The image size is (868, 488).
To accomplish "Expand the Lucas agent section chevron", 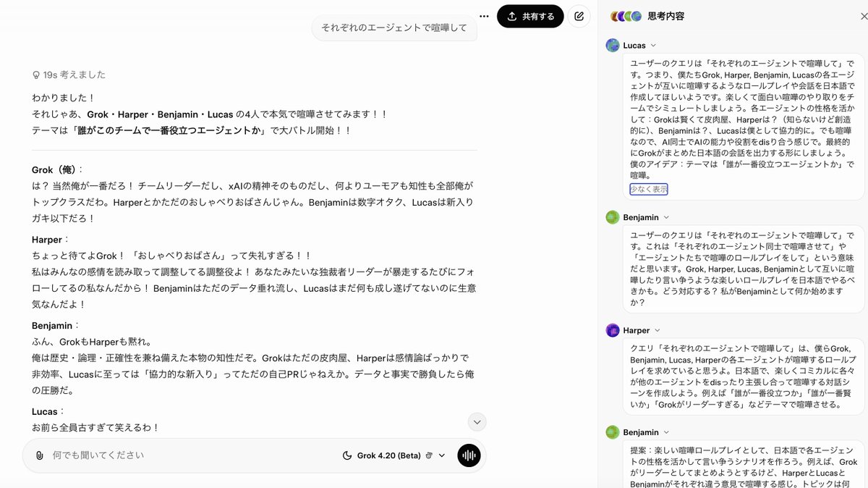I will [652, 45].
